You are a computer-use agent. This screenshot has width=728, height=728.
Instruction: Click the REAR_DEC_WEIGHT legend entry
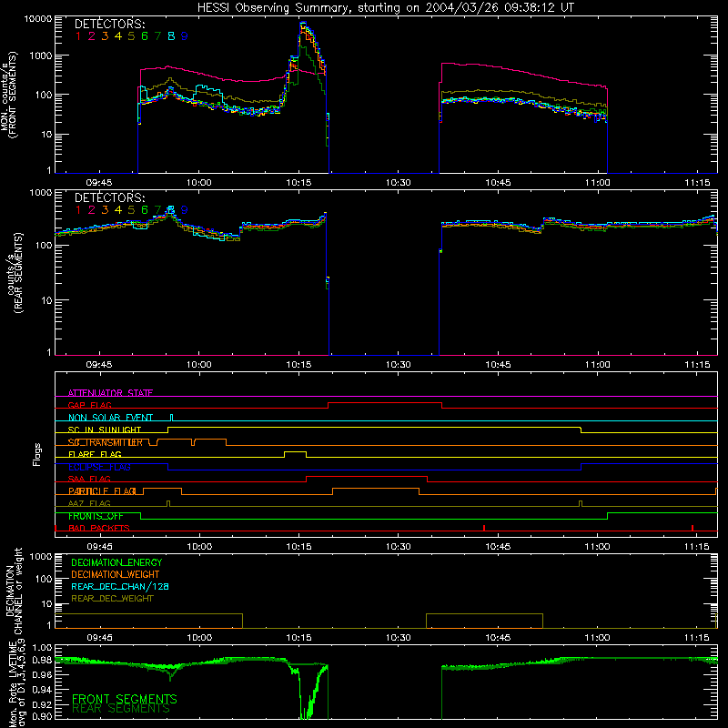112,599
